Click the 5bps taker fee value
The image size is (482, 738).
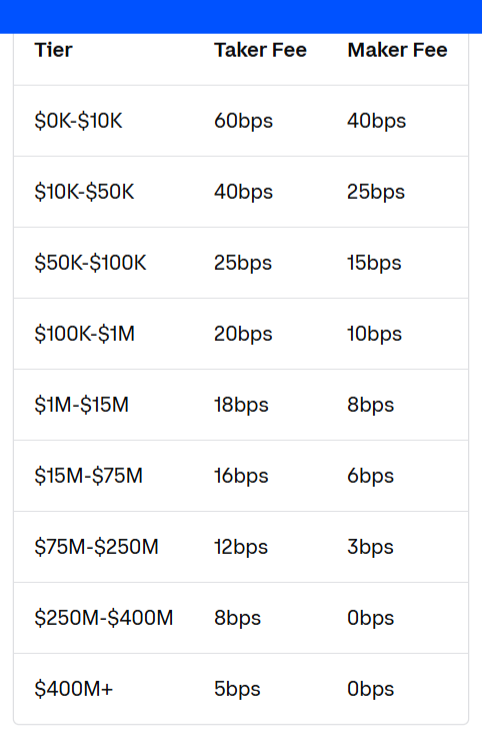(237, 690)
